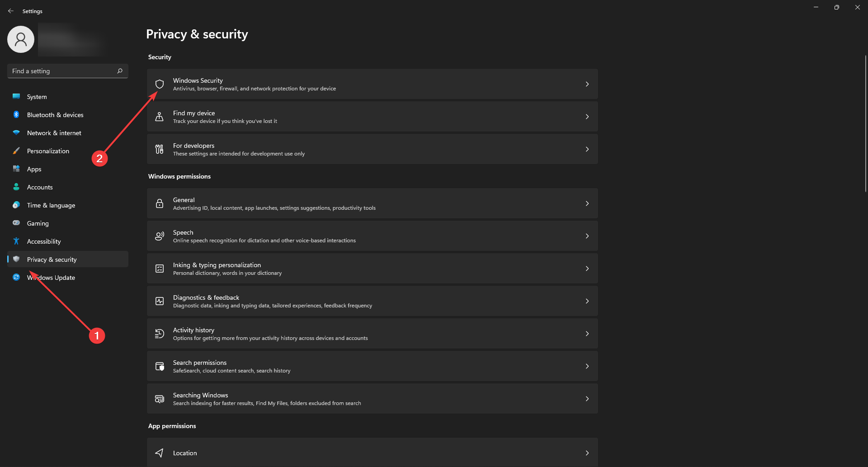Open Activity history options
The height and width of the screenshot is (467, 868).
coord(373,334)
